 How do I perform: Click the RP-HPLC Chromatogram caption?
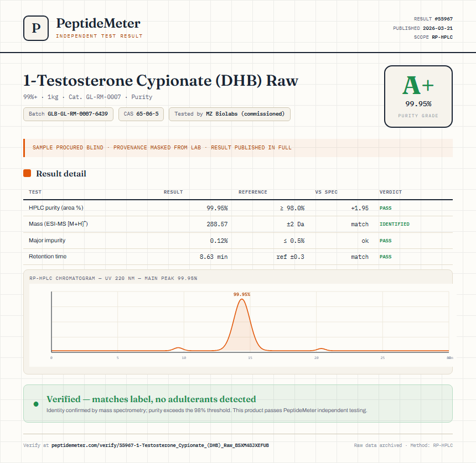[x=113, y=278]
